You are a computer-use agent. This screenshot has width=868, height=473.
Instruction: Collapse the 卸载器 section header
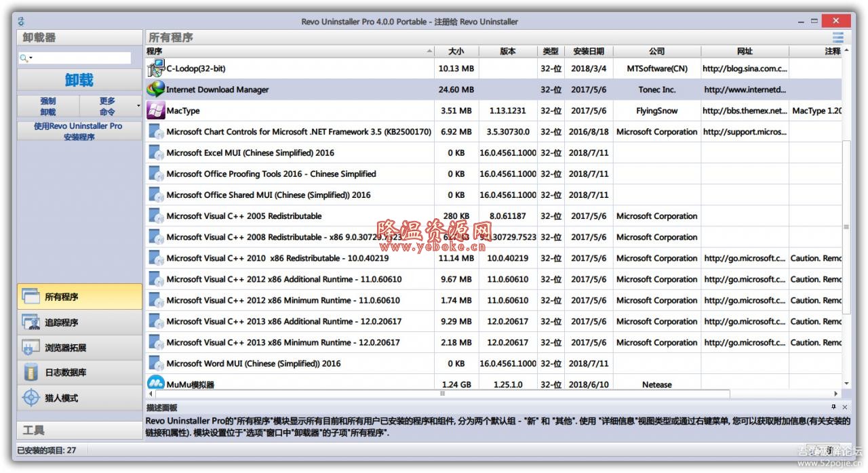click(x=79, y=37)
